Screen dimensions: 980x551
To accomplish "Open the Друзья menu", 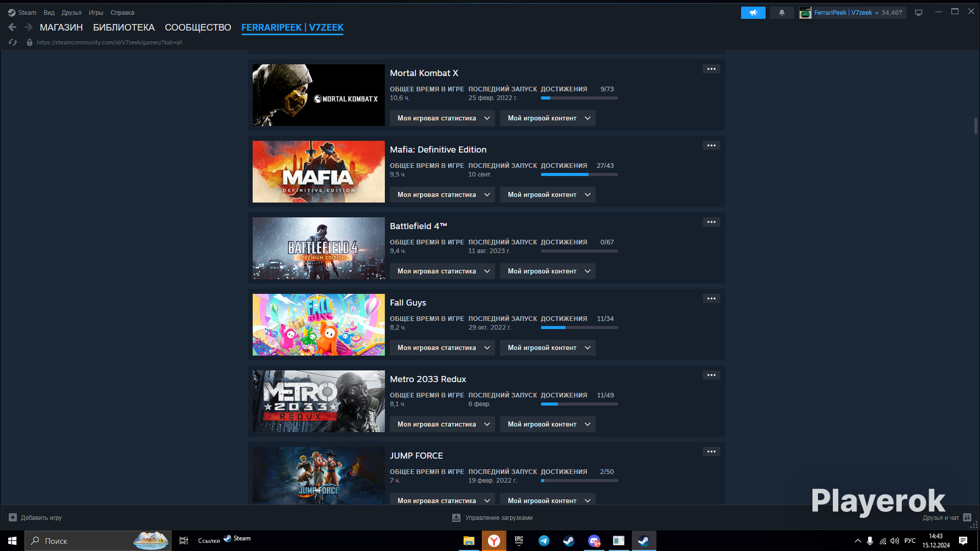I will click(x=72, y=13).
